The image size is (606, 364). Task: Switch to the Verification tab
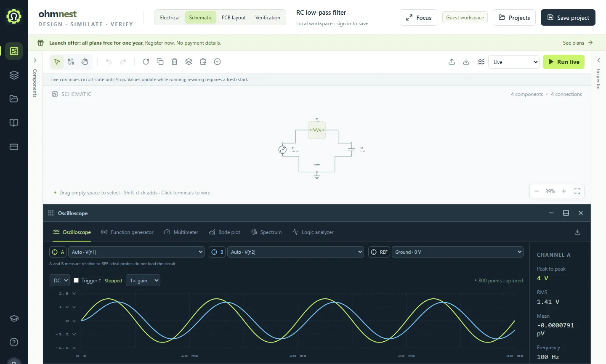(x=268, y=18)
